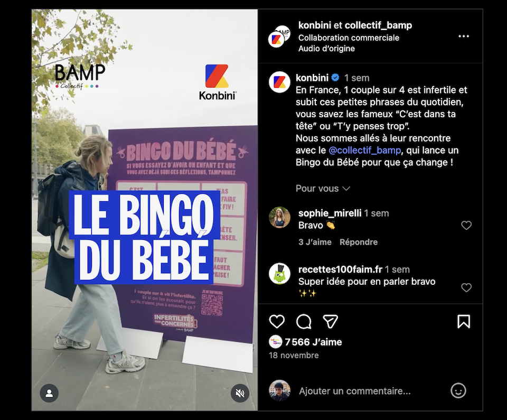507x420 pixels.
Task: Open the emoji picker smiley icon
Action: pyautogui.click(x=458, y=391)
